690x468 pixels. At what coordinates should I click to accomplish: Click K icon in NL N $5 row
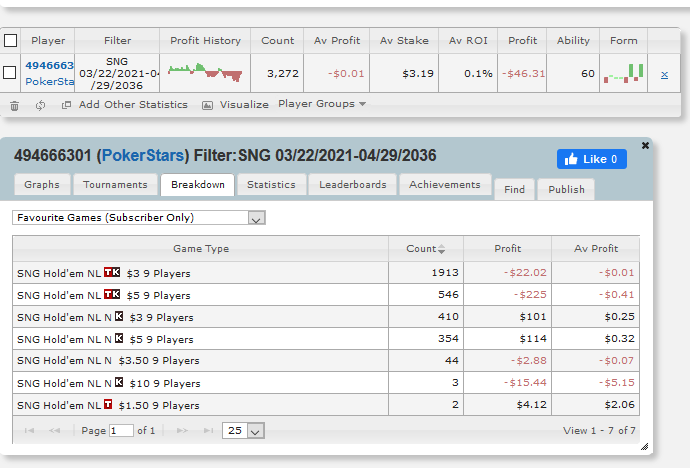pos(119,338)
